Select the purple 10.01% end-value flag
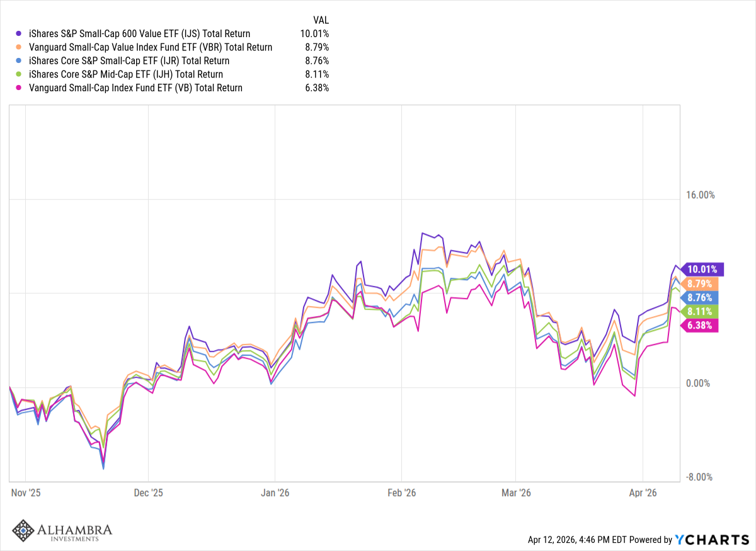The height and width of the screenshot is (551, 756). coord(703,270)
